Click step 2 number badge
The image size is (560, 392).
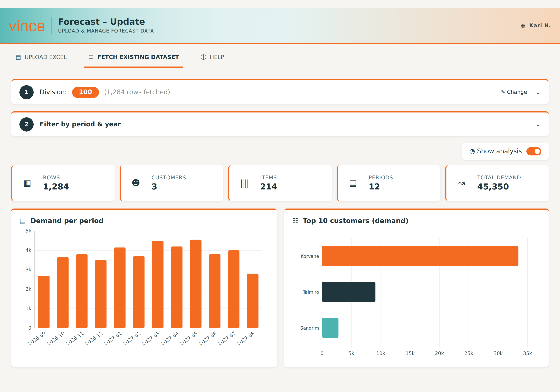pos(26,124)
